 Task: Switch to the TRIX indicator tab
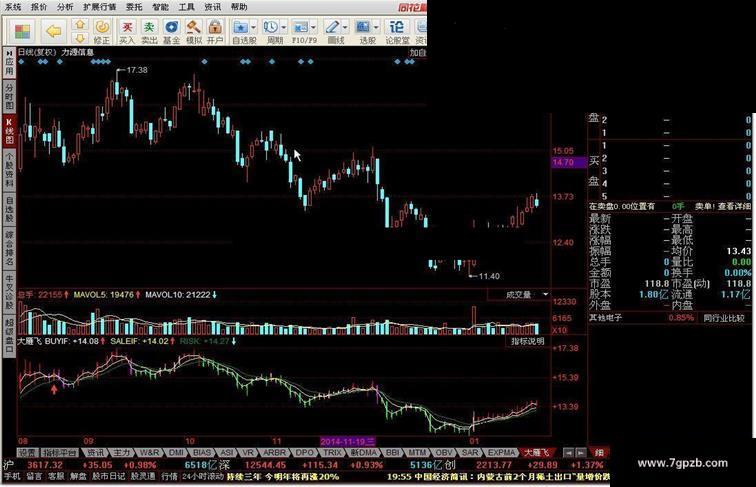coord(332,452)
